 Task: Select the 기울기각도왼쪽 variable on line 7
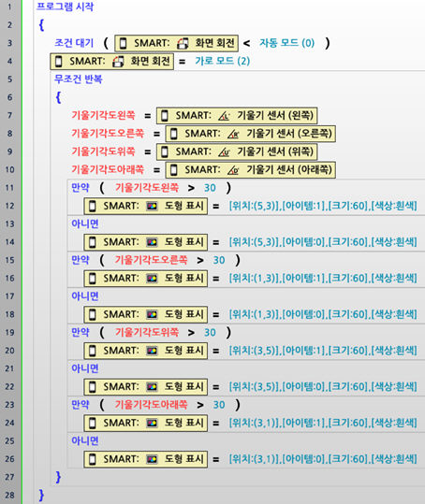pyautogui.click(x=103, y=115)
